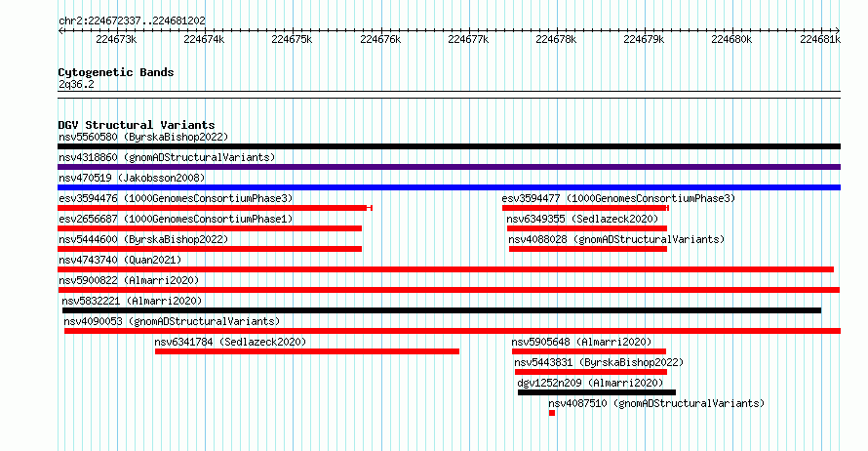868x451 pixels.
Task: Click nsv5905648 (Almarri2020) label
Action: point(581,342)
